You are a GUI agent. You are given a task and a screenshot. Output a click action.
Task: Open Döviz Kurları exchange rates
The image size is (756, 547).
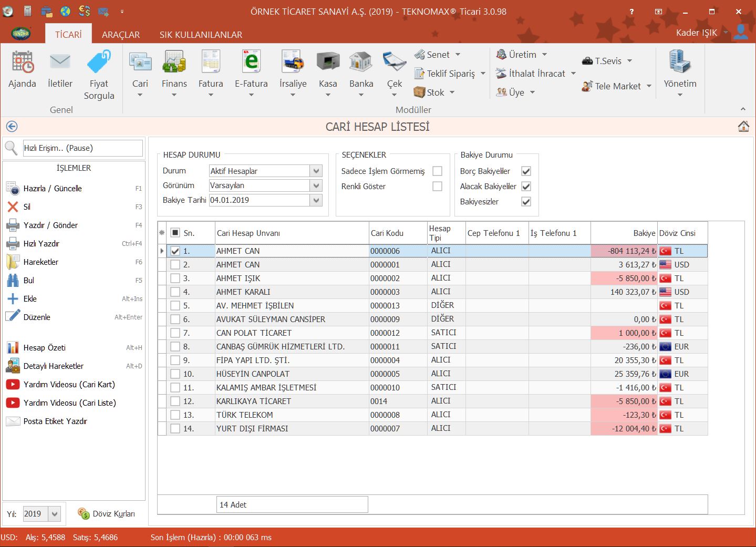coord(107,514)
